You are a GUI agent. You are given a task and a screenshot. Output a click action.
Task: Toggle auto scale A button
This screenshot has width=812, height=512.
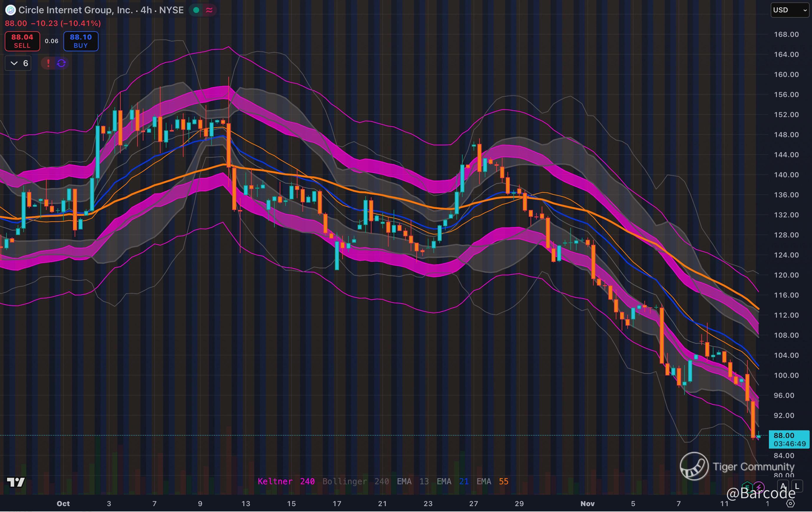pos(783,486)
